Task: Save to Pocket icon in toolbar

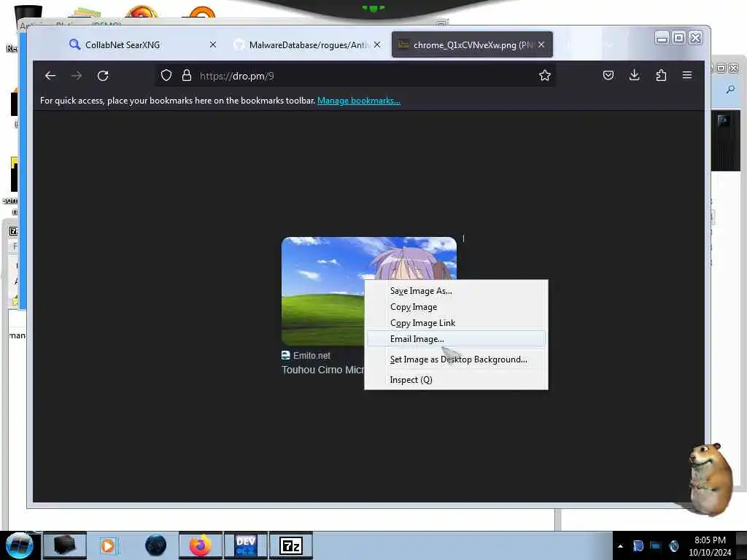Action: click(x=608, y=75)
